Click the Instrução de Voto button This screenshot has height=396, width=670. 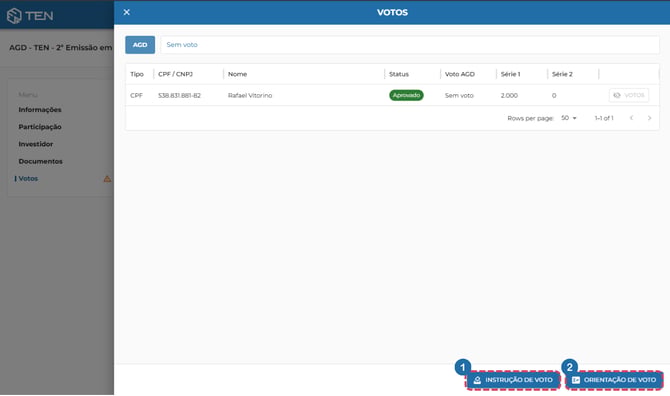(x=513, y=380)
